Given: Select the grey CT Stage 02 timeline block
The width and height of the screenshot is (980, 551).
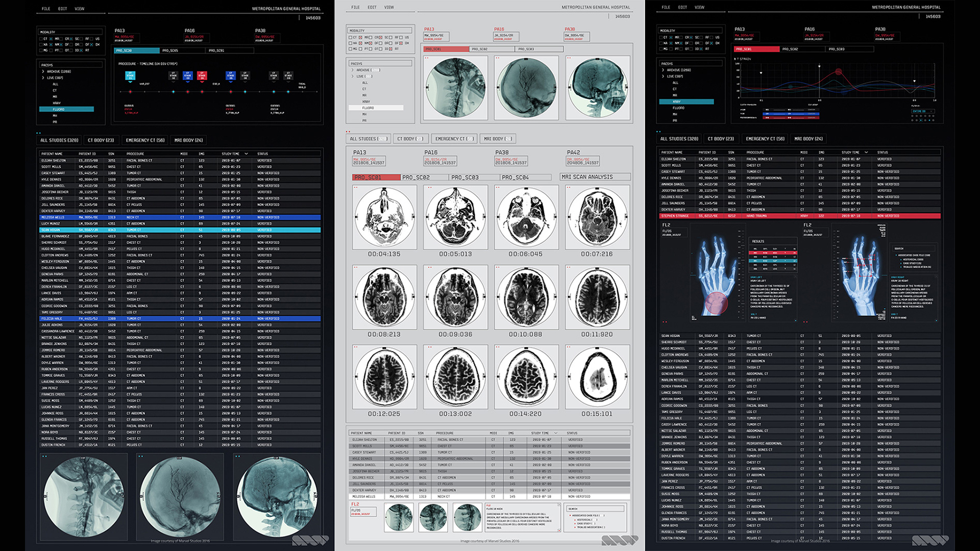Looking at the screenshot, I should 173,75.
